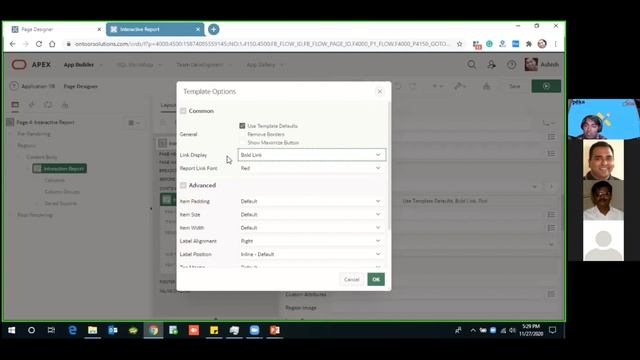Open the APEX help icon
Screen dimensions: 640x360
tap(511, 64)
